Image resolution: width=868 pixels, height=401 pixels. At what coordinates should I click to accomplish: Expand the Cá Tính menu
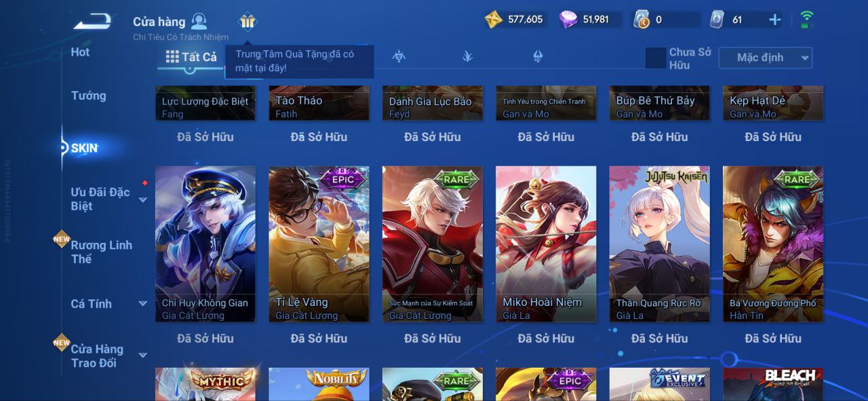coord(143,303)
